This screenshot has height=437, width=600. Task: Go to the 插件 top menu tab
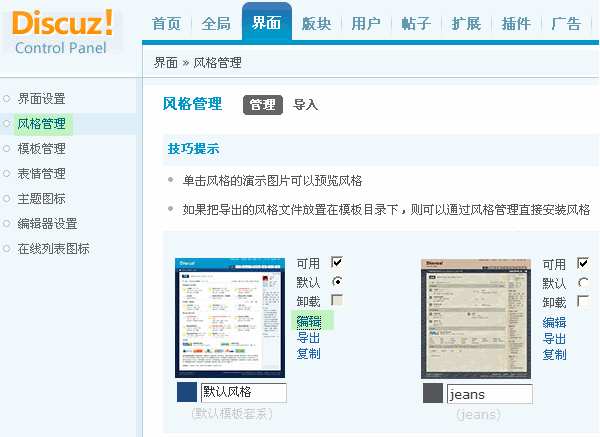[x=516, y=24]
